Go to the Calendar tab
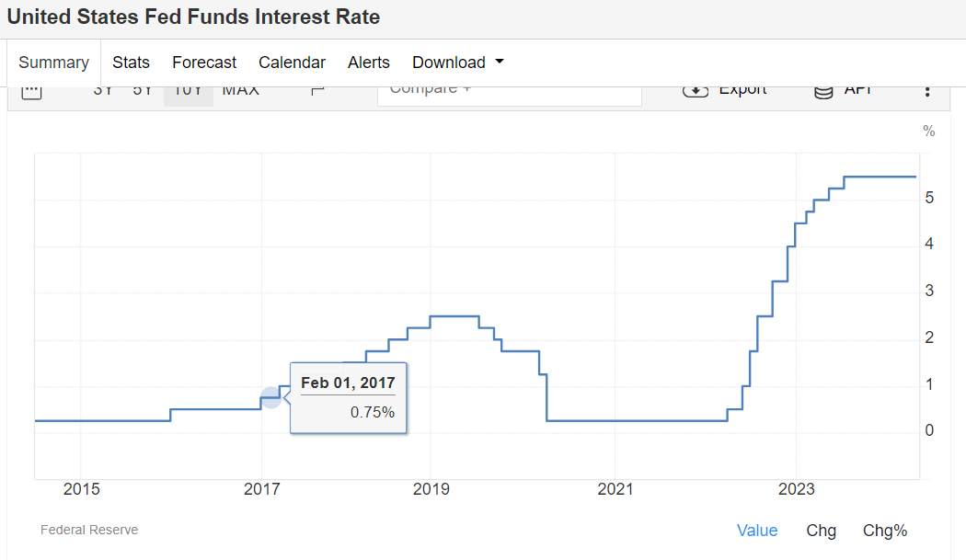966x560 pixels. tap(292, 63)
